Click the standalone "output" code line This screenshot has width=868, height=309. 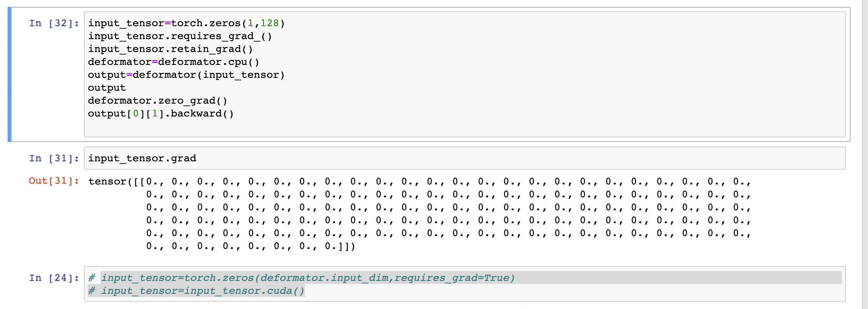[x=107, y=88]
